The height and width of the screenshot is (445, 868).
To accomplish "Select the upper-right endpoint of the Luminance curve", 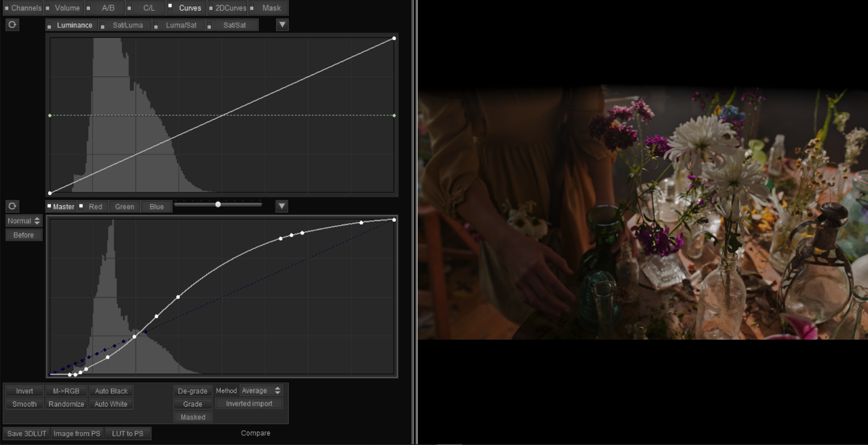I will tap(394, 39).
